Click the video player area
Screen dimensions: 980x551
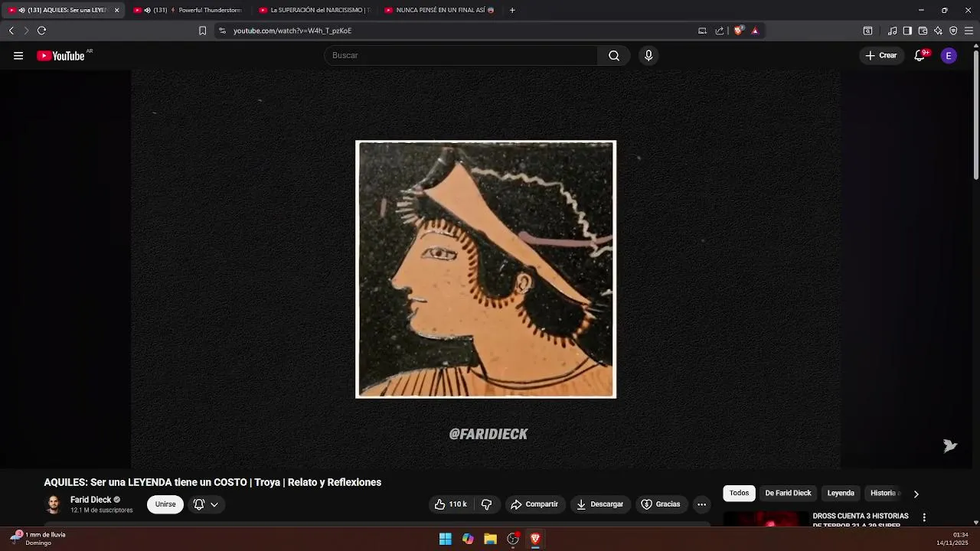485,269
